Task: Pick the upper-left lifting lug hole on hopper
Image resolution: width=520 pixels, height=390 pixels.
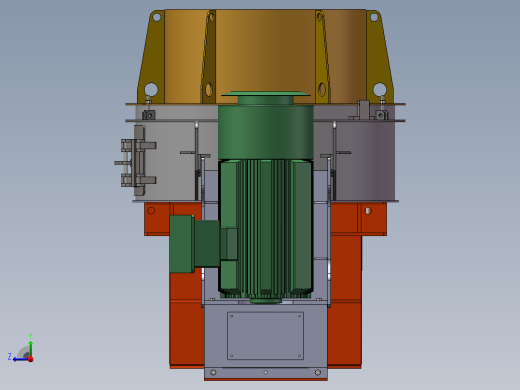Action: coord(156,17)
